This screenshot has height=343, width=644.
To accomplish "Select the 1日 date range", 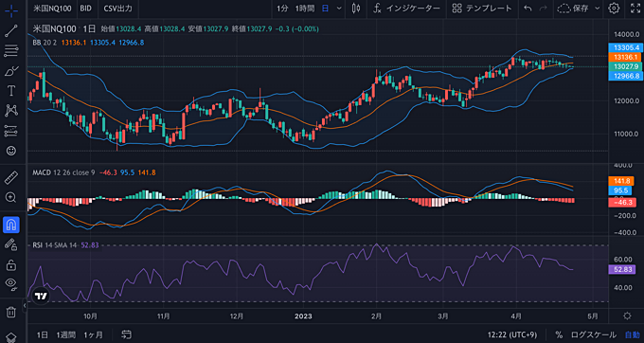I will click(42, 334).
